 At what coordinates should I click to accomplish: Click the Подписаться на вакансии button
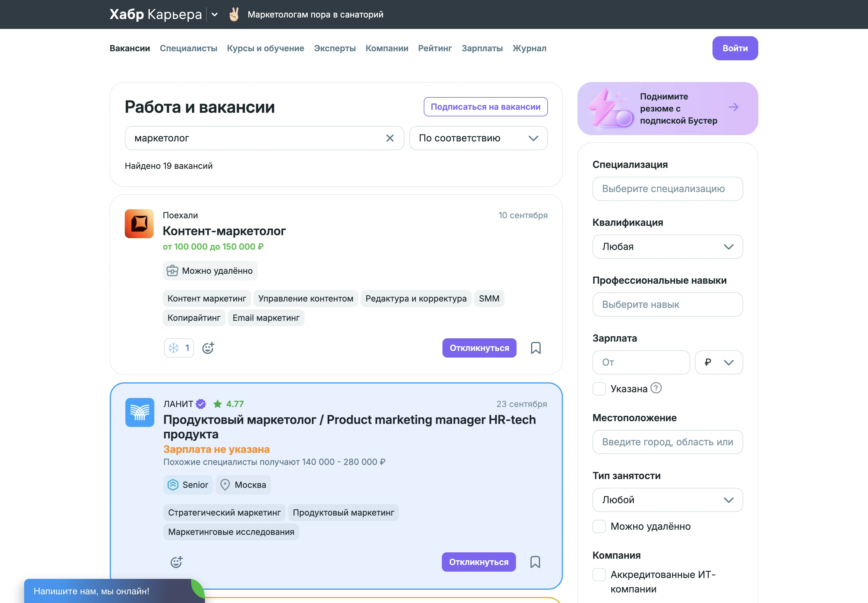tap(485, 107)
